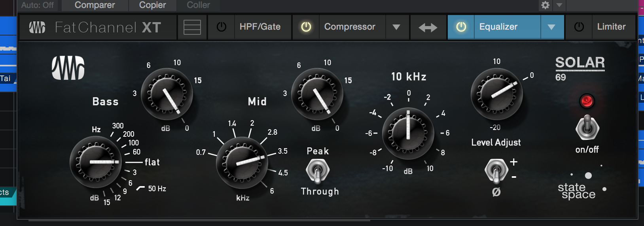Click the 'flat' marking on bass knob
The width and height of the screenshot is (644, 226).
(x=152, y=162)
